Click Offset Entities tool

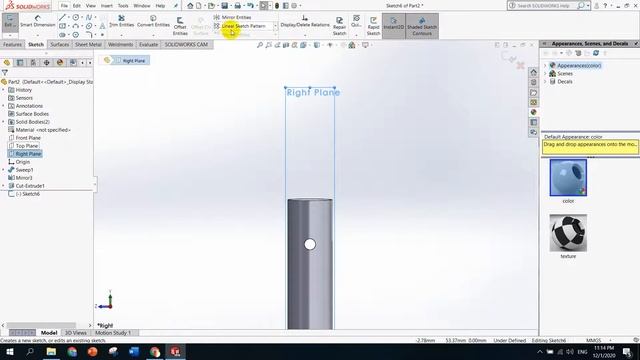coord(180,26)
